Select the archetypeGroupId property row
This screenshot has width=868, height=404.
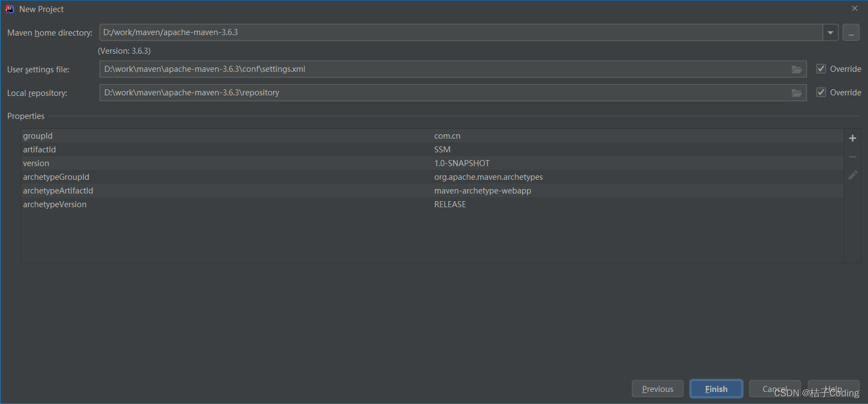[432, 177]
